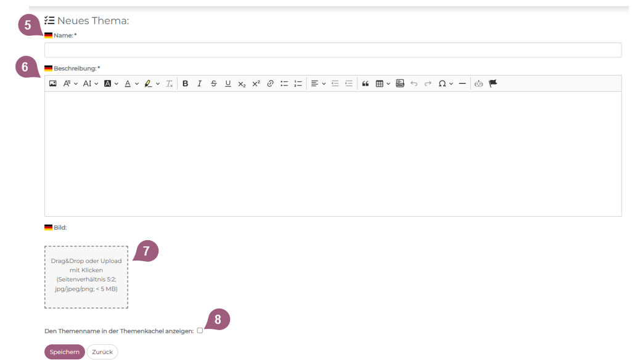632x364 pixels.
Task: Click the Zurück button
Action: [x=102, y=352]
